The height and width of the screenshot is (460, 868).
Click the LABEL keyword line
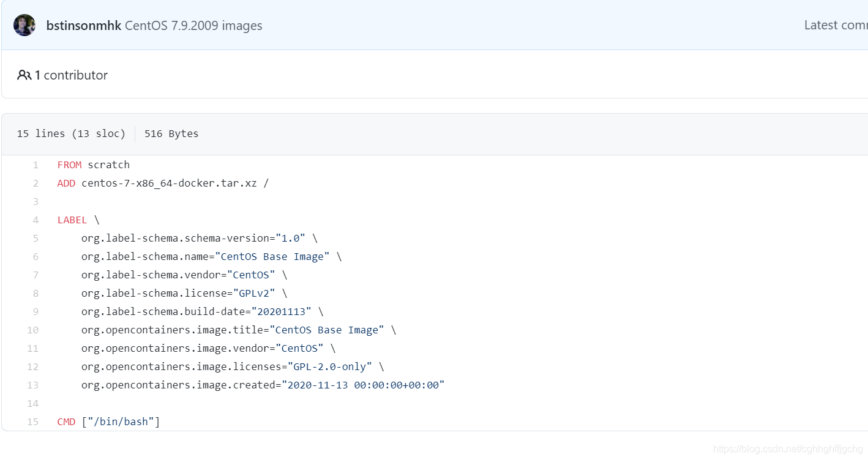pyautogui.click(x=78, y=220)
